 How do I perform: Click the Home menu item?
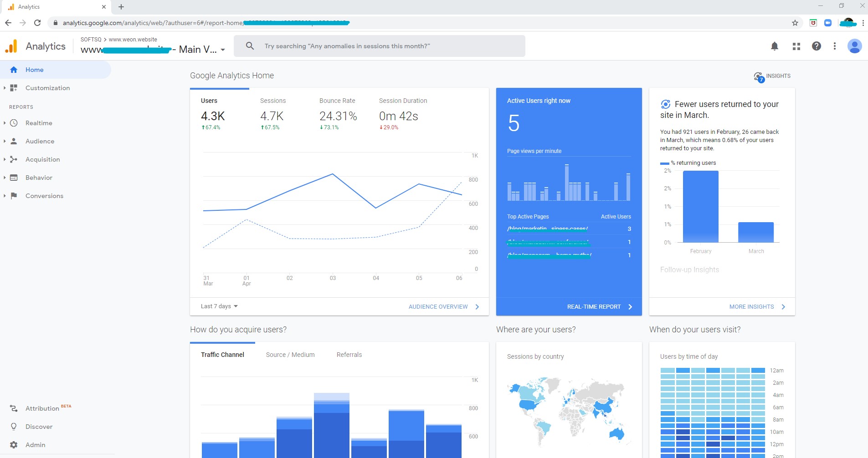[55, 70]
